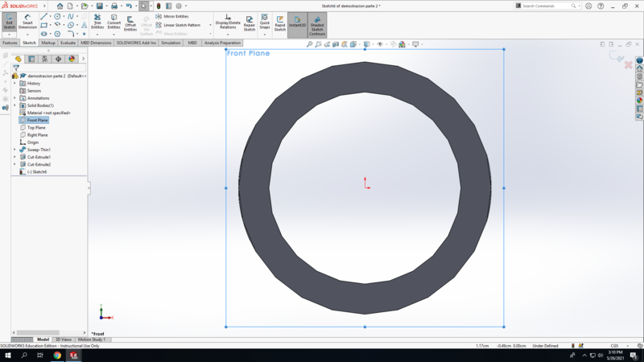Confirm sketch with the exit arrow corner icon
Viewport: 644px width, 362px height.
coord(617,56)
